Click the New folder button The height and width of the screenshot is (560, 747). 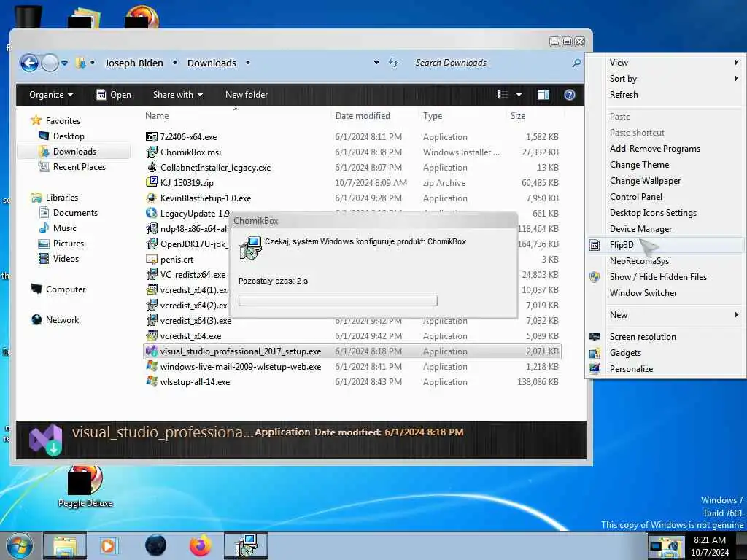pos(247,95)
